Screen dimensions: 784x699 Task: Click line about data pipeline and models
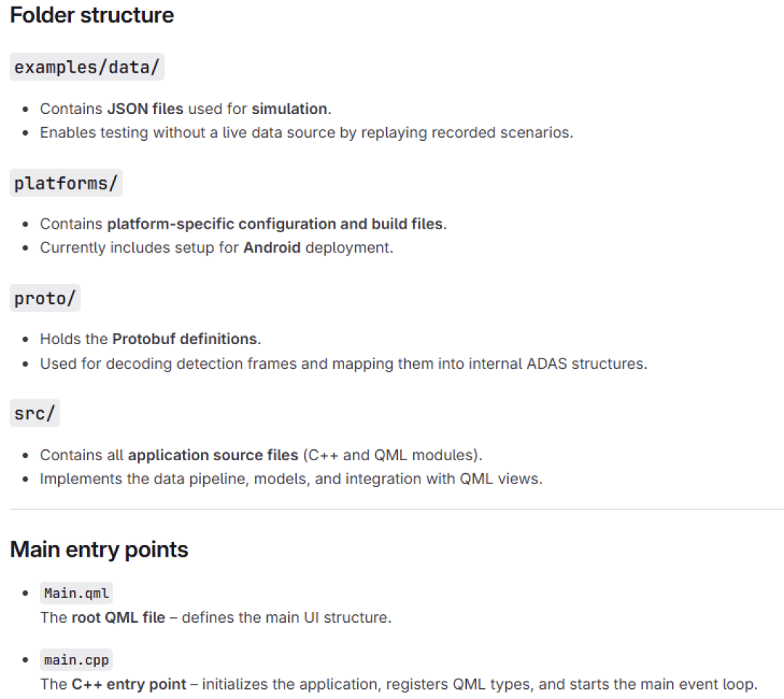291,479
